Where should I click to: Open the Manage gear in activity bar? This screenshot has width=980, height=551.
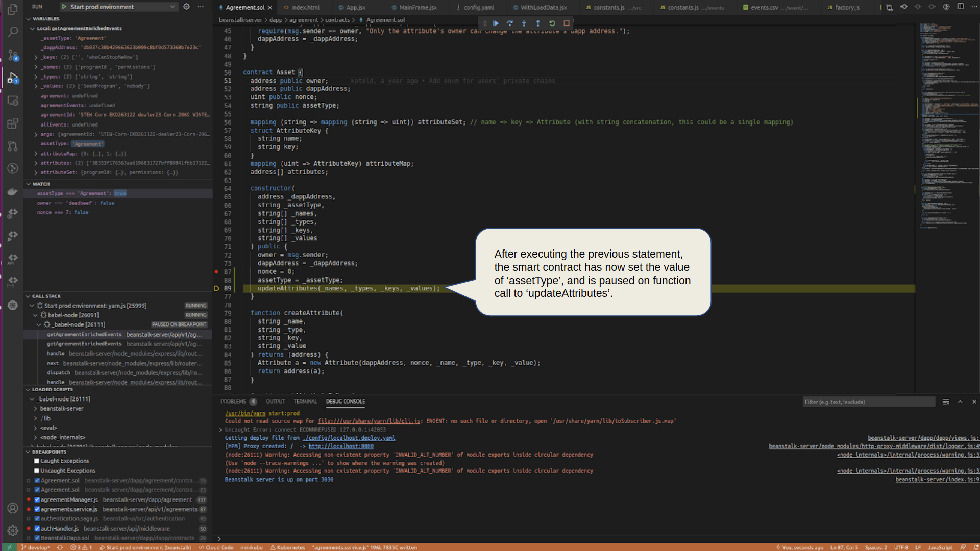click(13, 531)
